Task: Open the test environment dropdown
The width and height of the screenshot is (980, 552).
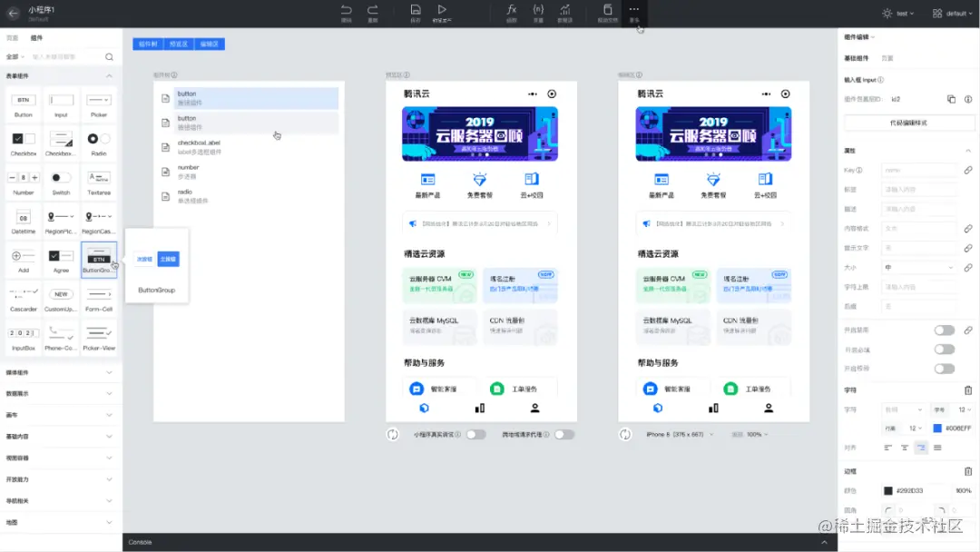Action: point(898,13)
